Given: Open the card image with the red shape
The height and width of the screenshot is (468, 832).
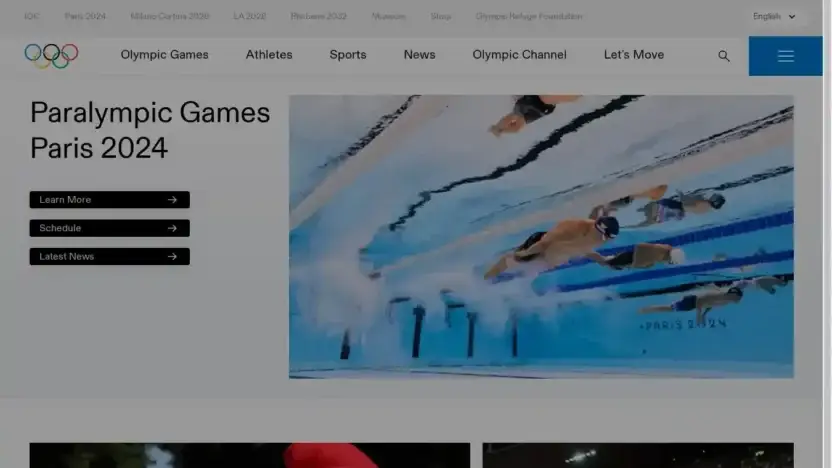Looking at the screenshot, I should click(250, 455).
